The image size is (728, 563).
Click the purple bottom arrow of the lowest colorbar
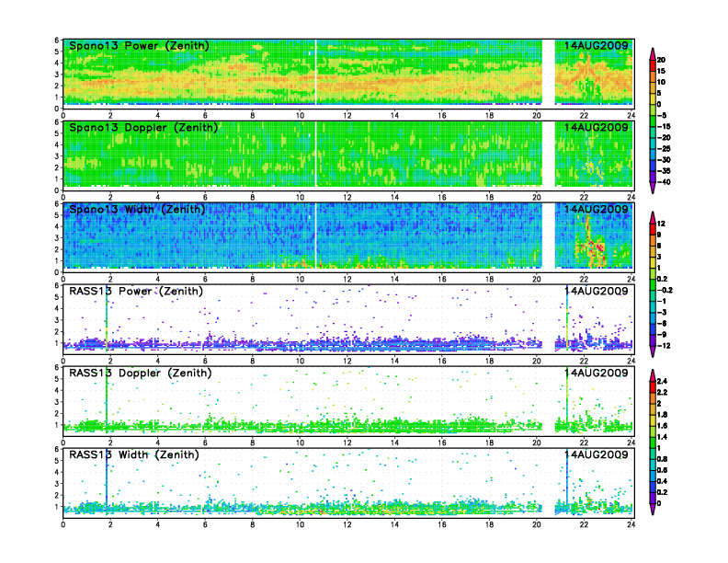pos(653,509)
